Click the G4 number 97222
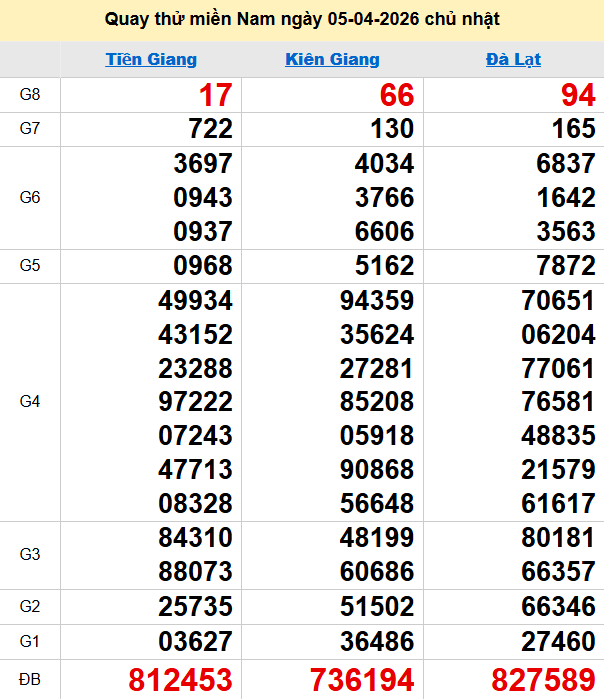 pos(196,402)
